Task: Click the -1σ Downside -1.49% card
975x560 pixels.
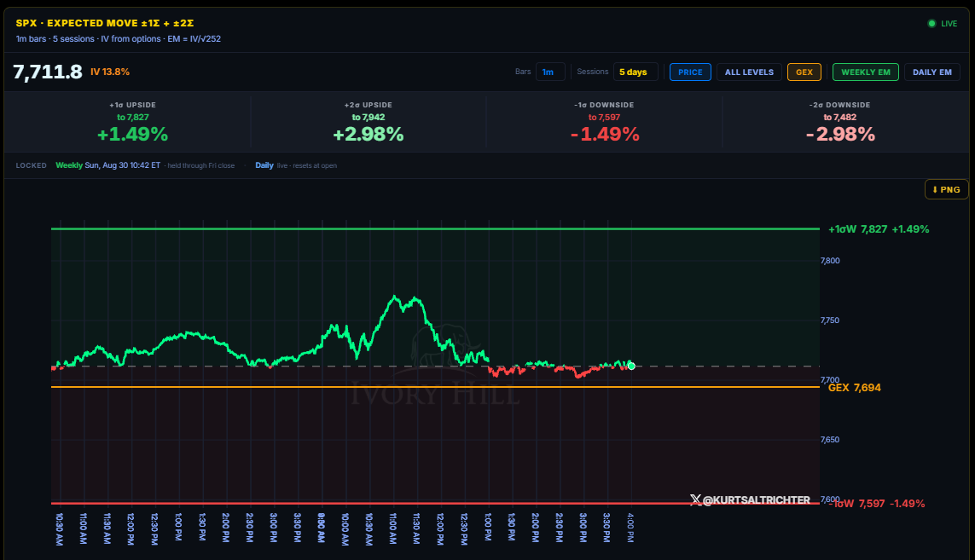Action: [x=605, y=123]
